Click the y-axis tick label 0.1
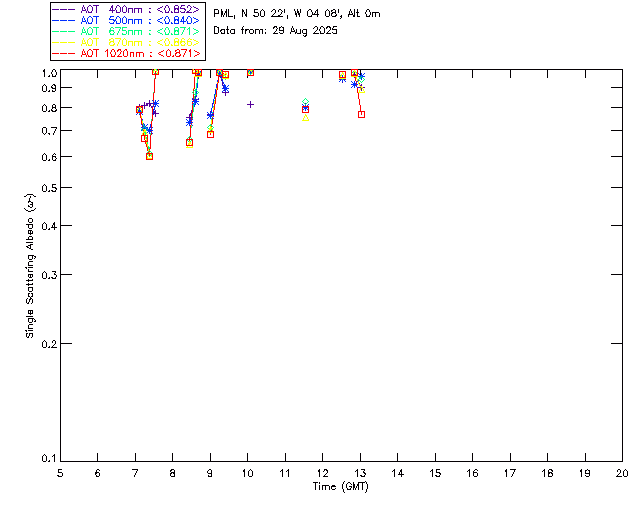640x512 pixels. 49,459
